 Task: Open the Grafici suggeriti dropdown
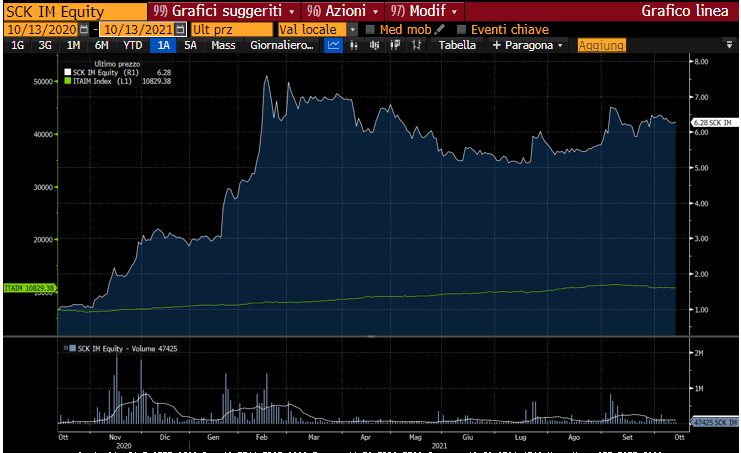coord(224,11)
